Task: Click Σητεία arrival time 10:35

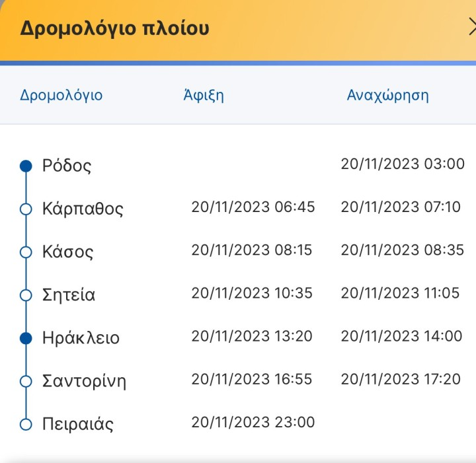Action: [252, 293]
